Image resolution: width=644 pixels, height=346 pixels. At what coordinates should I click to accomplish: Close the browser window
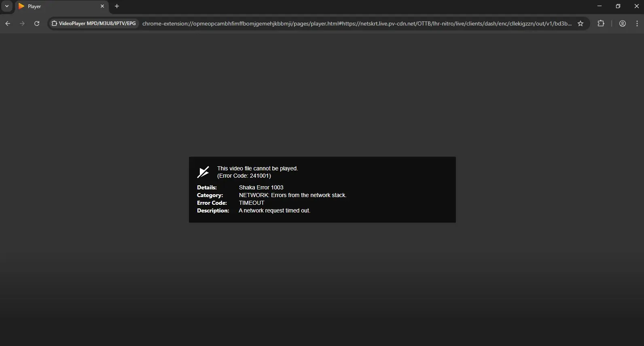point(636,6)
